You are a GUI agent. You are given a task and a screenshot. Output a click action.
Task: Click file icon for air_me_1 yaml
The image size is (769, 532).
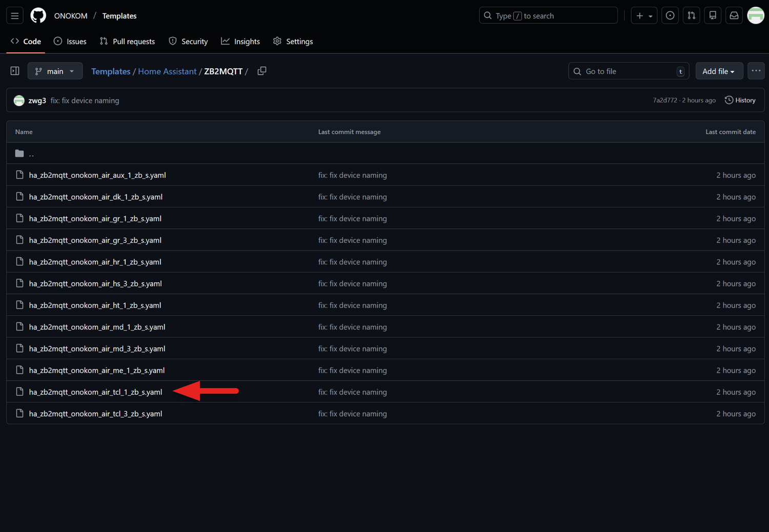(x=19, y=370)
